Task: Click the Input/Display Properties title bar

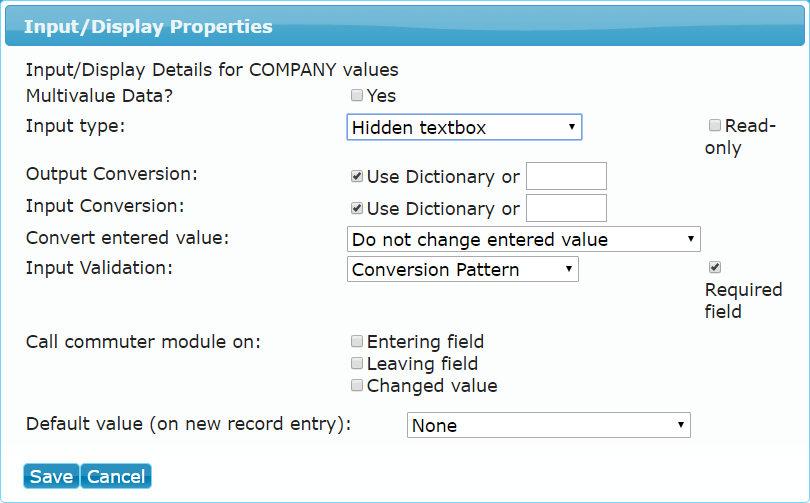Action: 405,26
